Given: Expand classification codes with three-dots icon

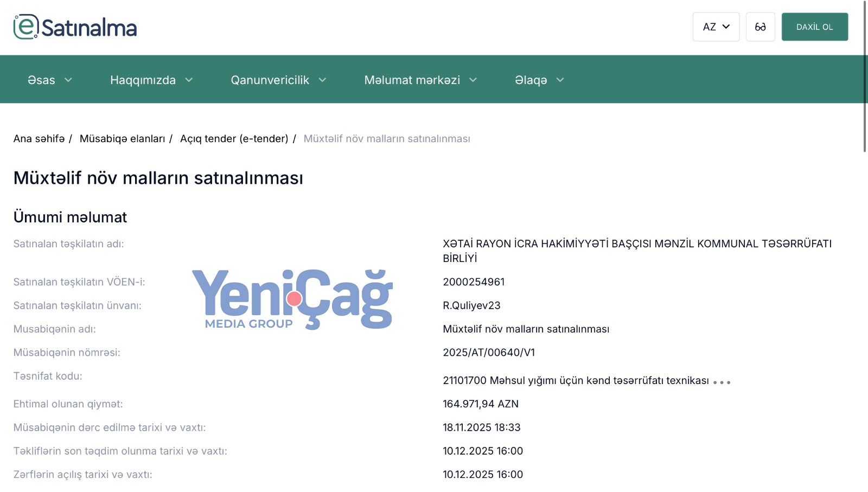Looking at the screenshot, I should (x=722, y=382).
